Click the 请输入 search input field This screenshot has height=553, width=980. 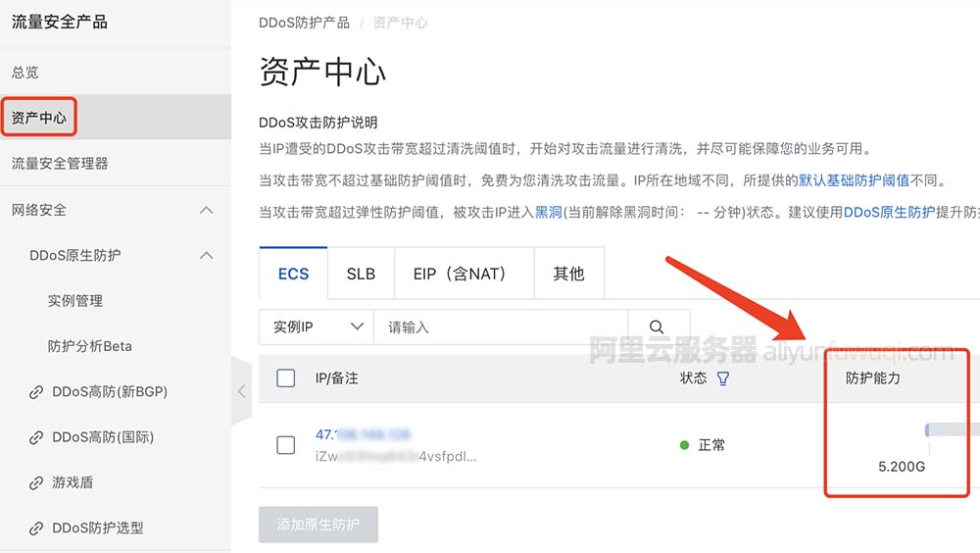click(x=500, y=327)
